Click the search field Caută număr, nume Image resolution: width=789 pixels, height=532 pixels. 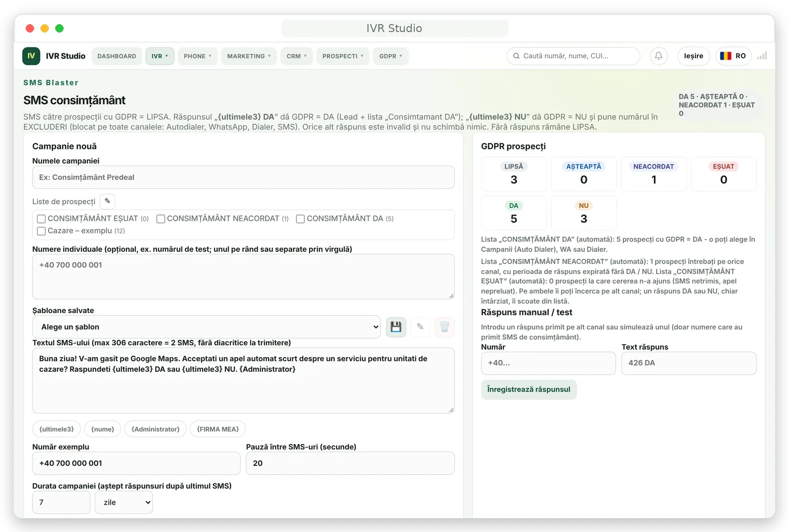574,56
